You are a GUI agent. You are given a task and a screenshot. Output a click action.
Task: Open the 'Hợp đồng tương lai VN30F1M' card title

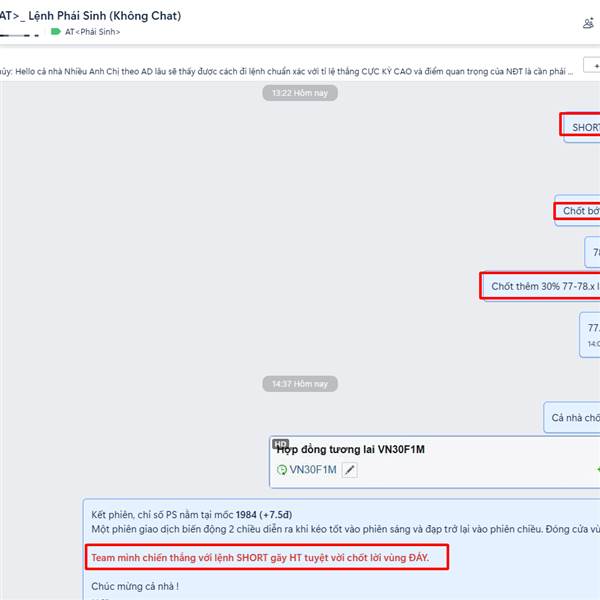351,449
